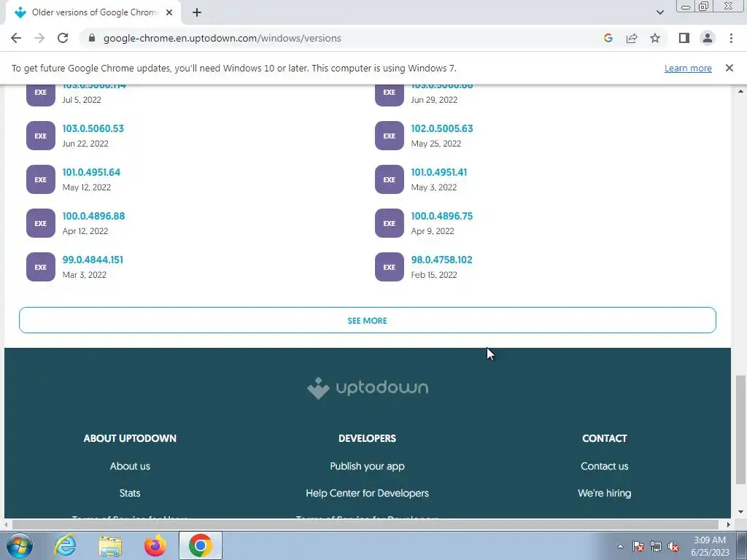Click the network tray icon
Viewport: 747px width, 560px height.
pos(656,546)
